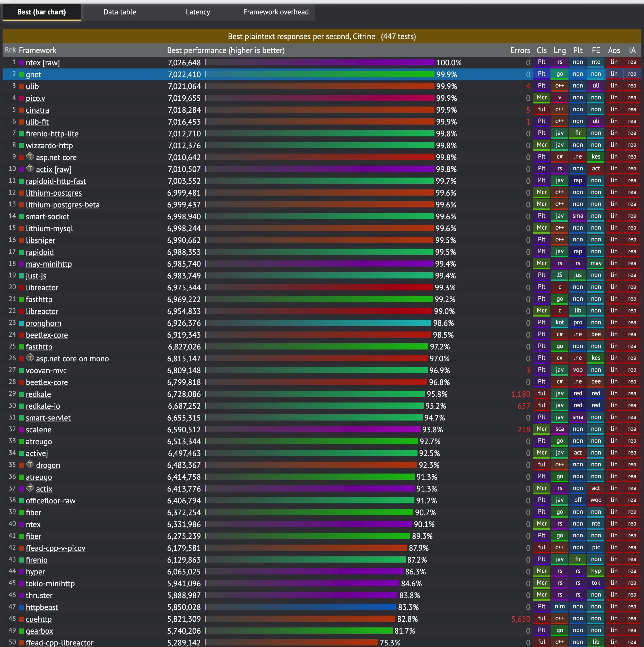Click the tournament badge icon beside actix [raw]
The width and height of the screenshot is (644, 647).
30,168
